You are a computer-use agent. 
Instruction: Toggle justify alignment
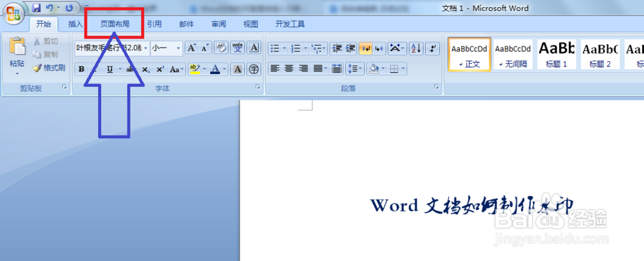[x=317, y=69]
